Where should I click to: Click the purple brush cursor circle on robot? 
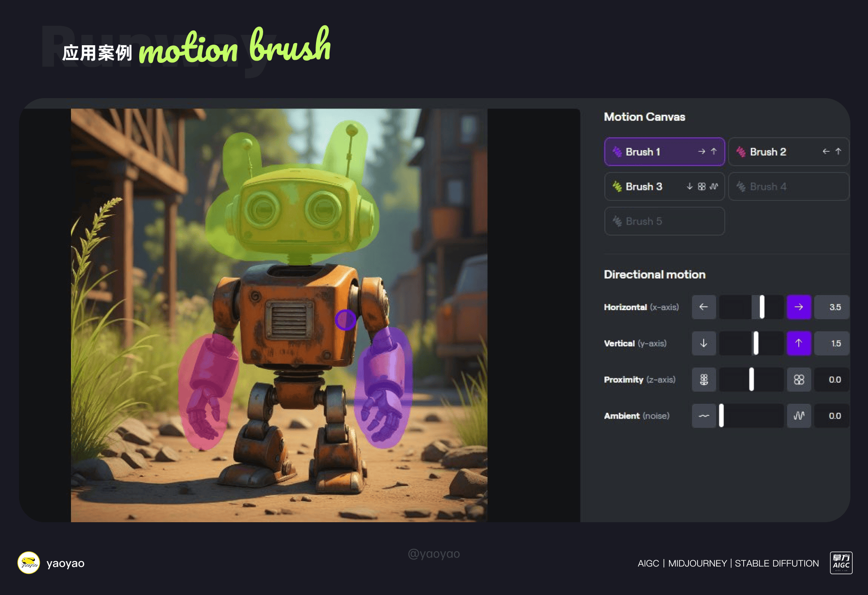click(346, 320)
